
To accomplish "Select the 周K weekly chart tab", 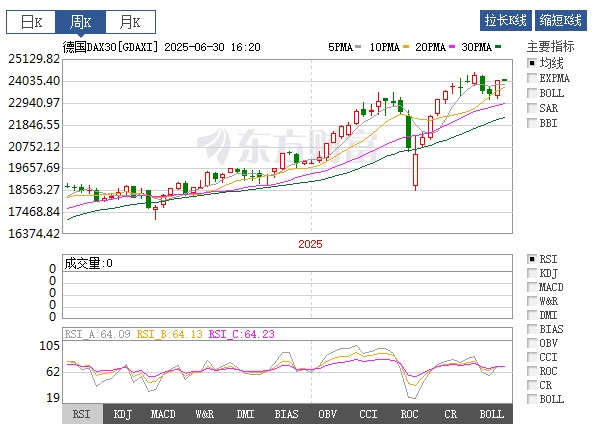I will tap(80, 22).
